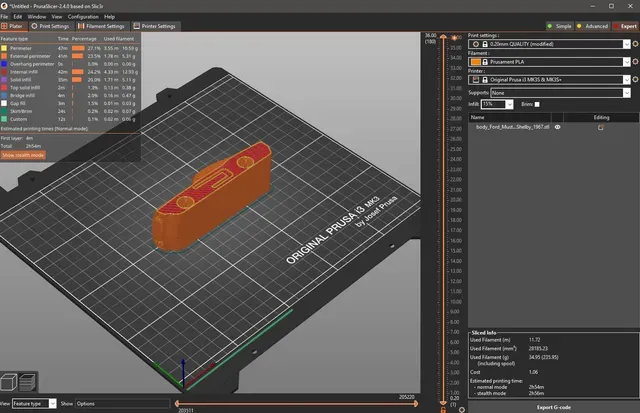The width and height of the screenshot is (640, 413).
Task: Open the Infill percentage dropdown
Action: [509, 104]
